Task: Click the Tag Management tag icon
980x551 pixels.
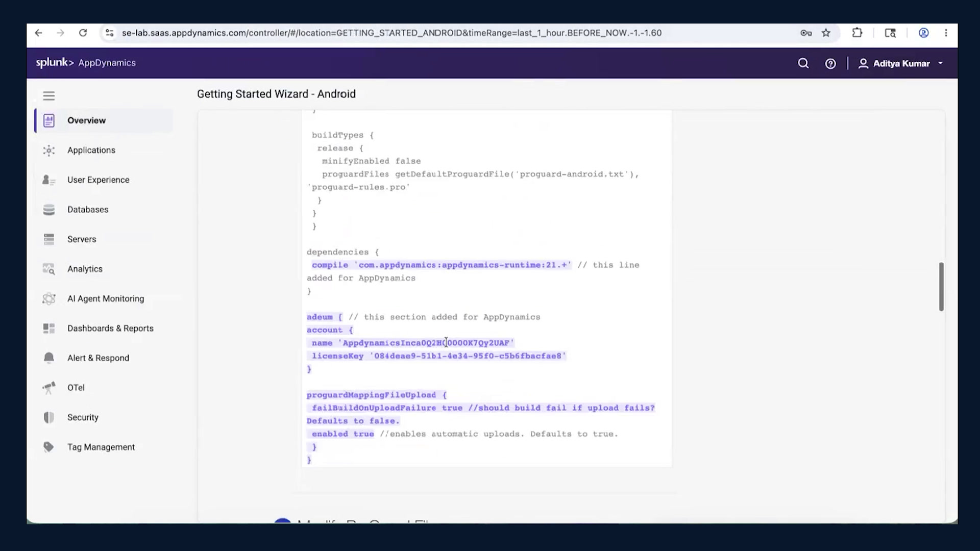Action: coord(48,447)
